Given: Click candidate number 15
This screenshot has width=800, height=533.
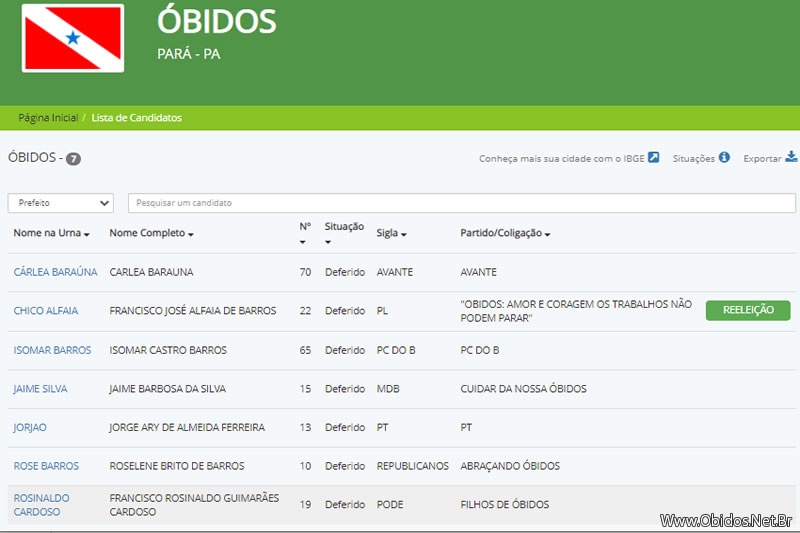Looking at the screenshot, I should tap(305, 389).
